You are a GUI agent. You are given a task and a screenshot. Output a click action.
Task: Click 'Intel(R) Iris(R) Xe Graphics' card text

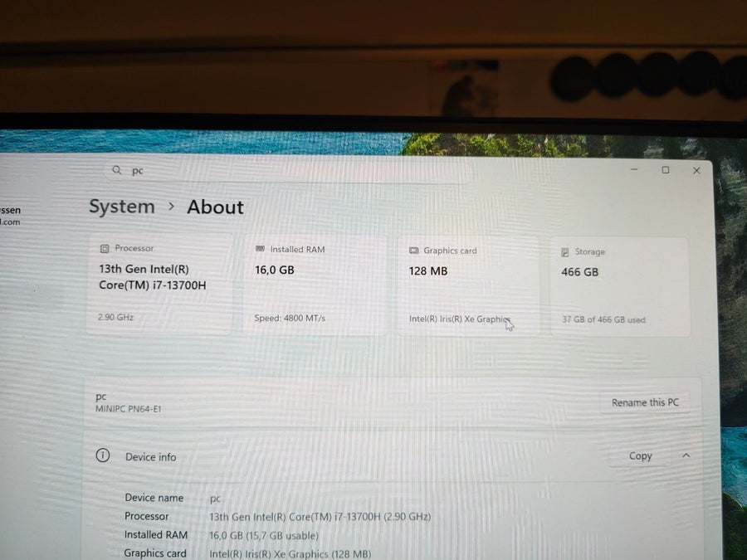point(460,319)
